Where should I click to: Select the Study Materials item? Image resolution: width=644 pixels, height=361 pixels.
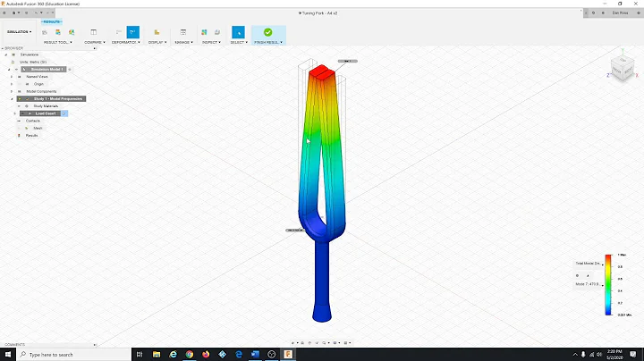pyautogui.click(x=46, y=106)
